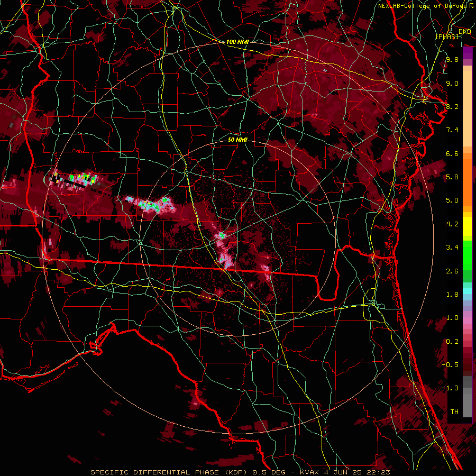Pick the cyan segment of the color bar

[467, 291]
